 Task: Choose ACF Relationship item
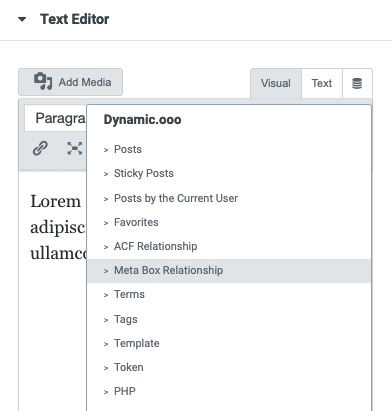point(229,246)
